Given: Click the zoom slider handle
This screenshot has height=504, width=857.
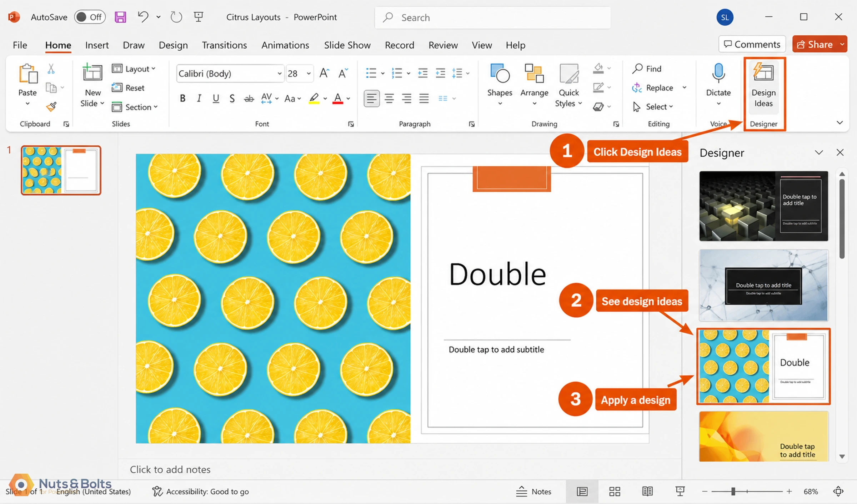Looking at the screenshot, I should pos(733,492).
